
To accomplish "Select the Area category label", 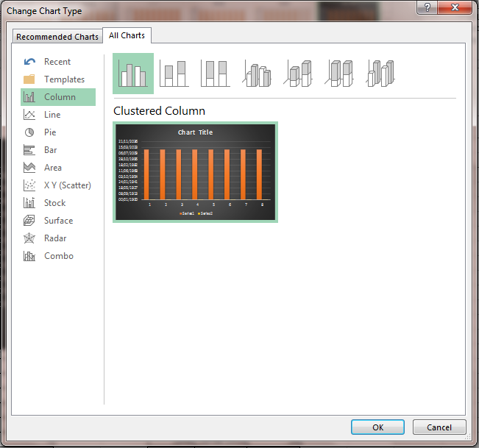I will [x=53, y=168].
